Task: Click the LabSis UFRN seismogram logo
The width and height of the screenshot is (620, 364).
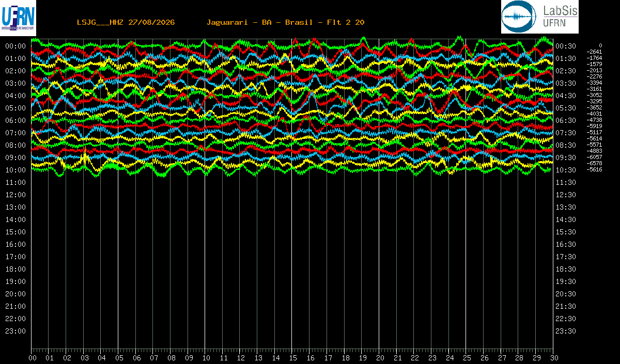Action: click(540, 17)
